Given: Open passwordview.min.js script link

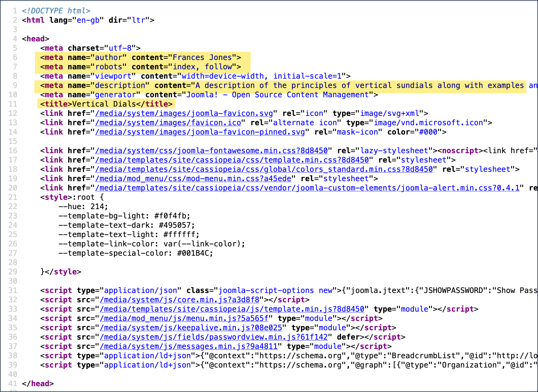Looking at the screenshot, I should click(214, 337).
